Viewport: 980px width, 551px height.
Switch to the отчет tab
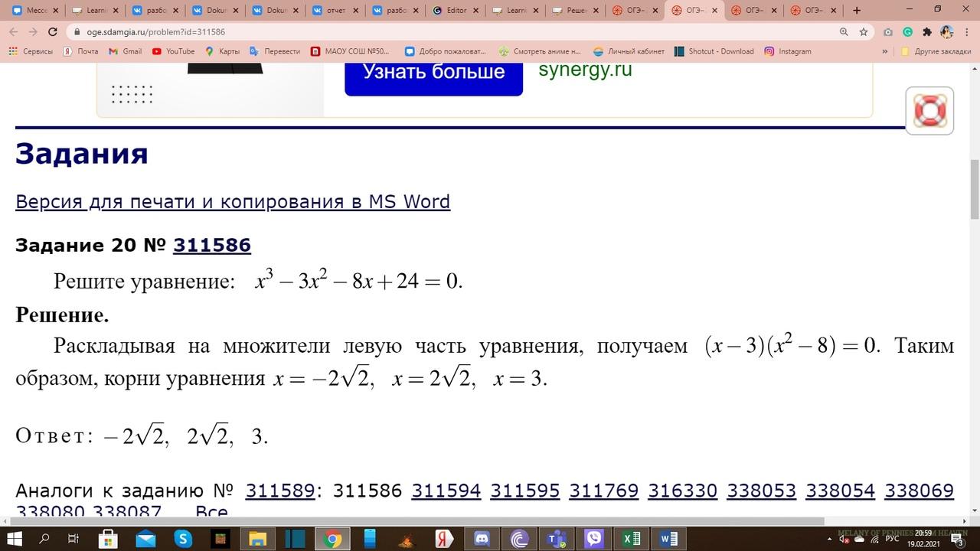(x=335, y=11)
